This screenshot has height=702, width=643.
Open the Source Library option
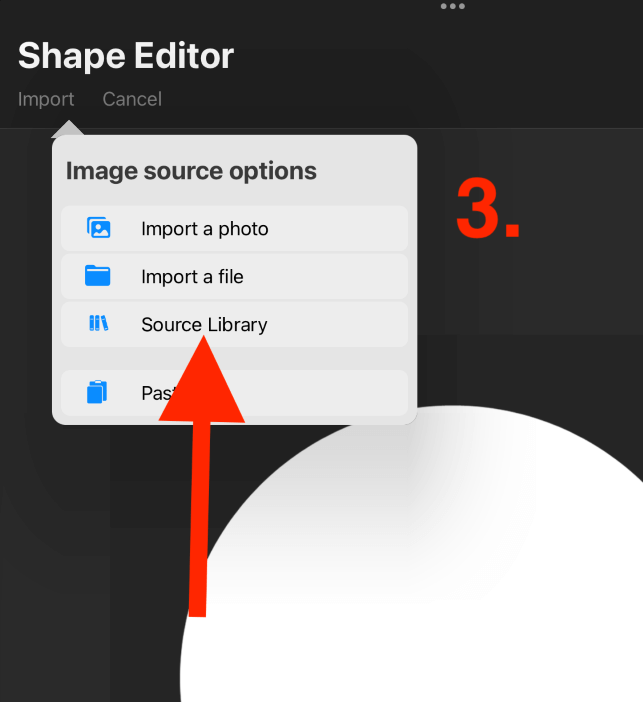click(234, 324)
